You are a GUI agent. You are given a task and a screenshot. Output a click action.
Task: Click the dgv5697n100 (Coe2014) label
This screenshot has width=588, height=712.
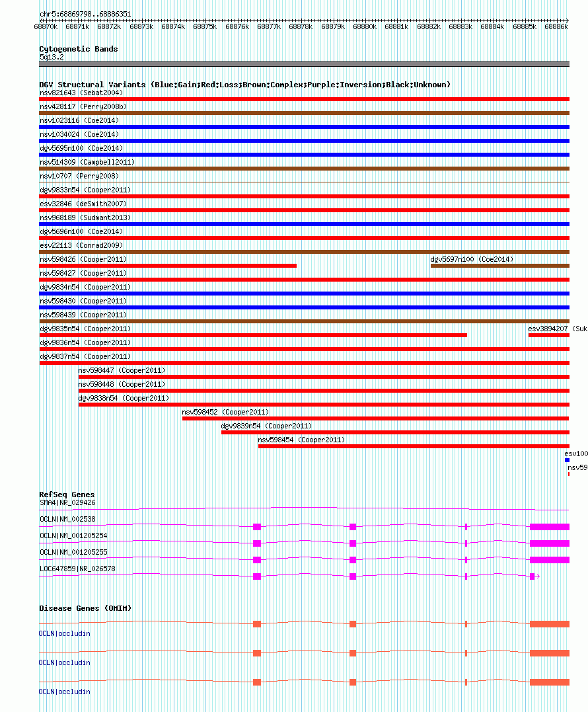click(472, 259)
